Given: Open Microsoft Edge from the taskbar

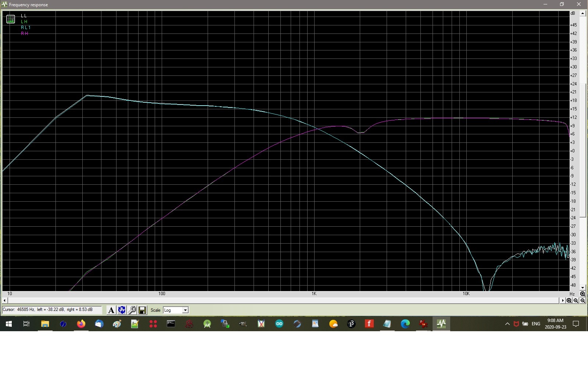Looking at the screenshot, I should pos(405,324).
